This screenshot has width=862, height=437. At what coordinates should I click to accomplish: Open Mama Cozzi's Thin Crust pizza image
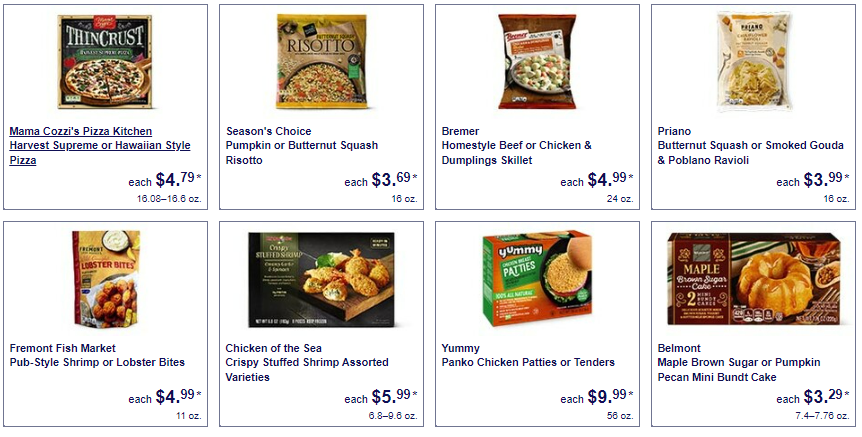coord(104,62)
